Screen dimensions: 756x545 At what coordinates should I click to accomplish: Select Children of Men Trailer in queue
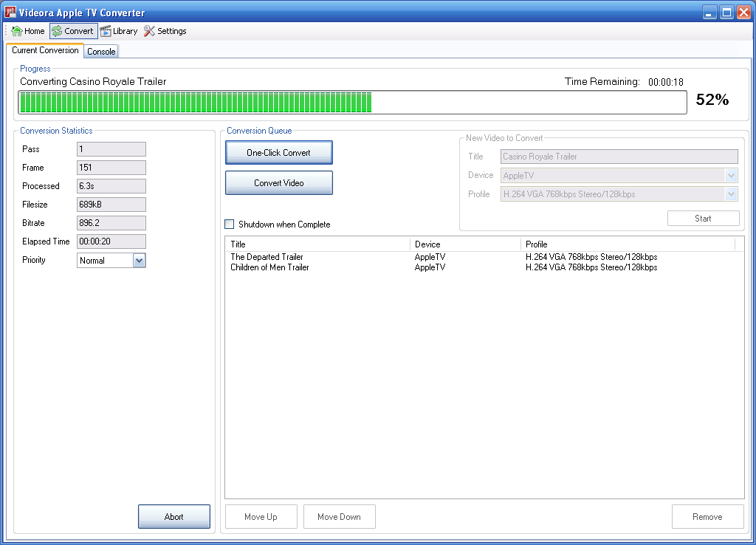point(269,267)
